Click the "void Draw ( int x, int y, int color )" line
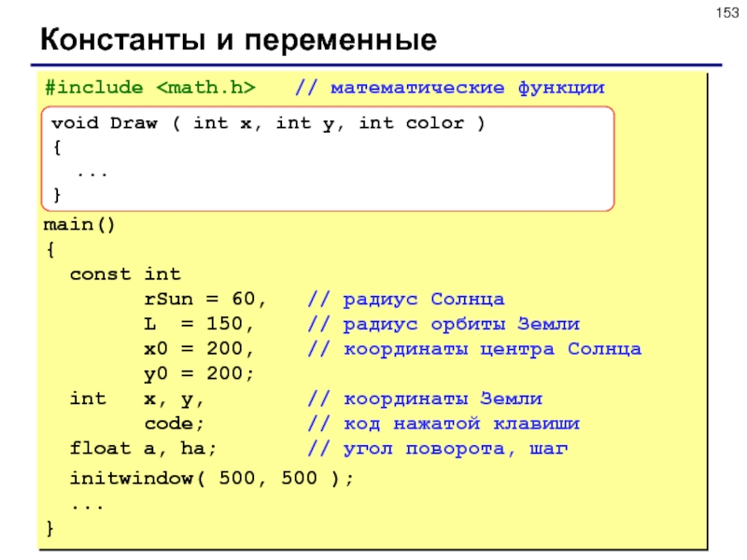747x560 pixels. click(268, 123)
